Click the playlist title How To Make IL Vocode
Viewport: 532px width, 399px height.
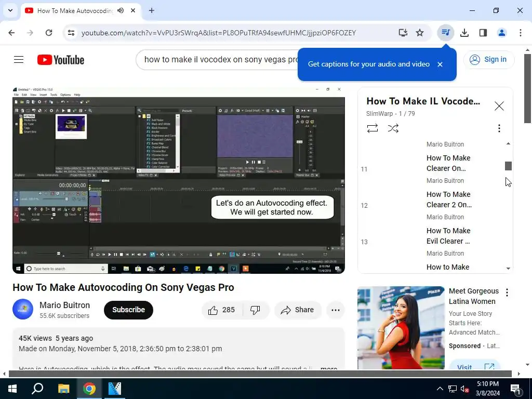[x=423, y=101]
